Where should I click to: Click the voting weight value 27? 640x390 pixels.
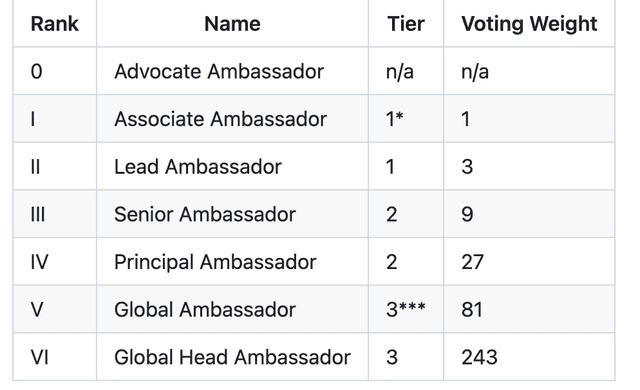click(x=472, y=261)
